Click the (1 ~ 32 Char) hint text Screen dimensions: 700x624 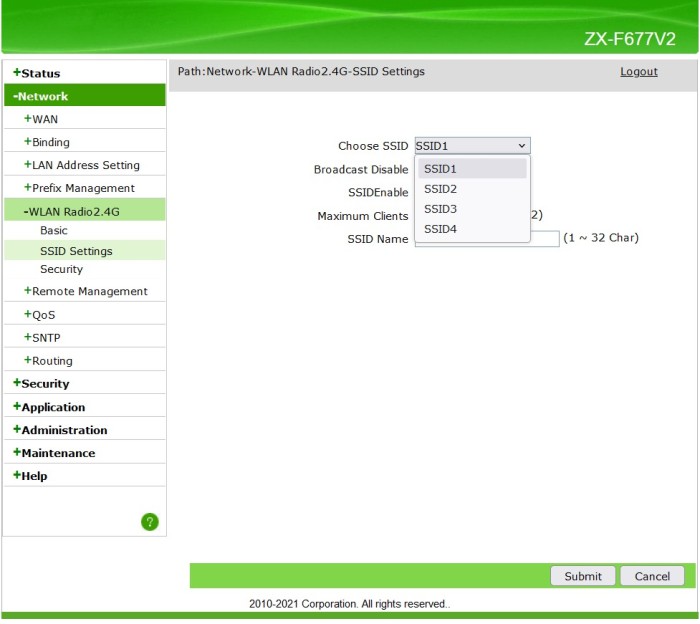click(x=601, y=237)
